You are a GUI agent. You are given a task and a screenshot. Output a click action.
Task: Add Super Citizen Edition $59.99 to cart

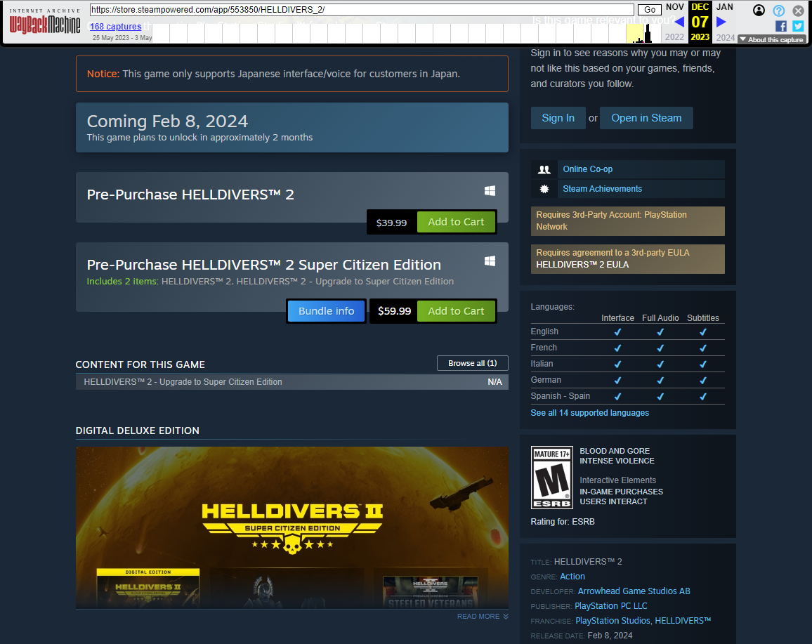pyautogui.click(x=456, y=311)
